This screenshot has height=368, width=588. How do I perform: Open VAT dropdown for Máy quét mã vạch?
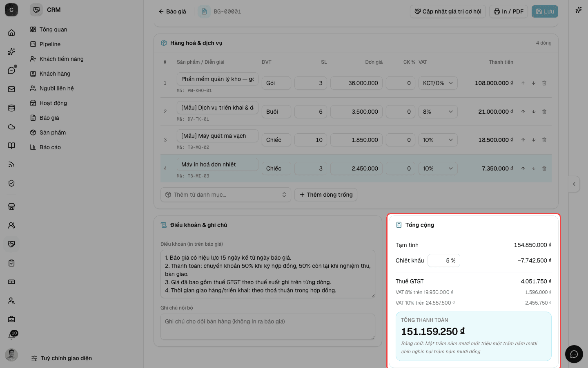pos(438,140)
